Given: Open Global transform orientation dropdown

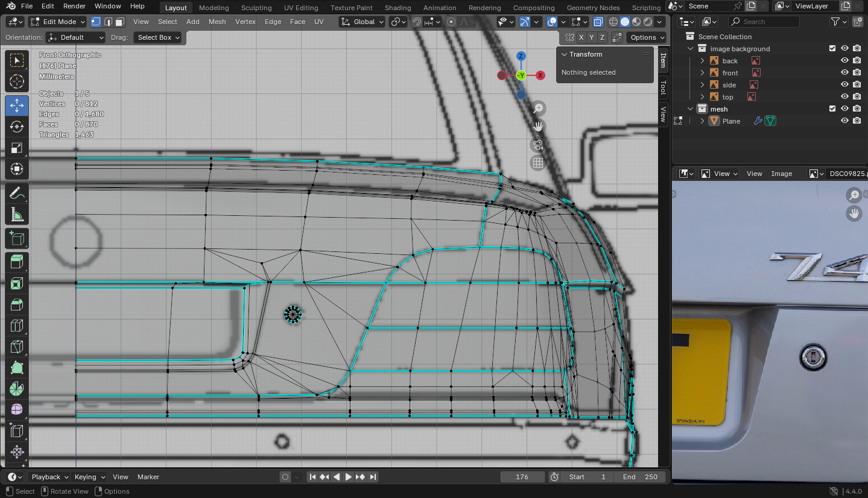Looking at the screenshot, I should coord(361,22).
